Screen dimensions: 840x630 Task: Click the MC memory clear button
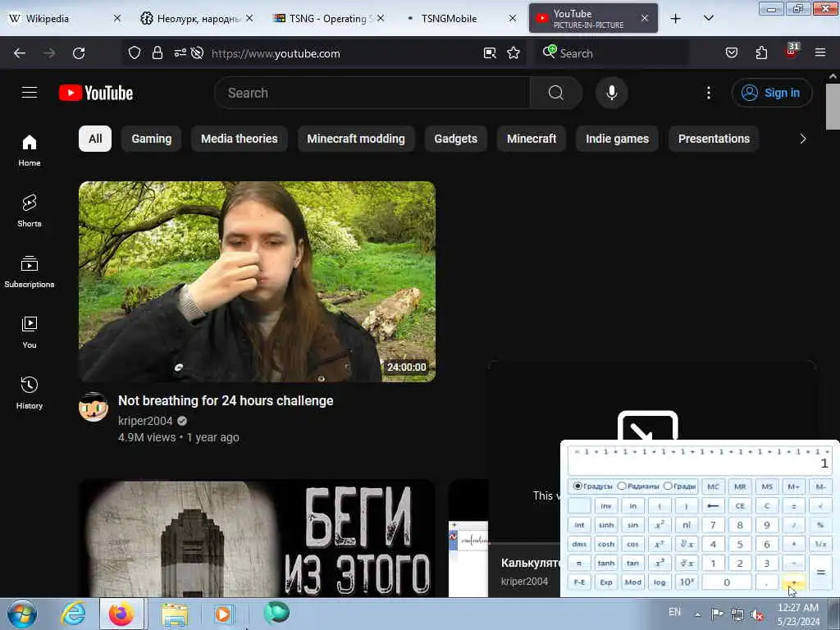coord(713,486)
